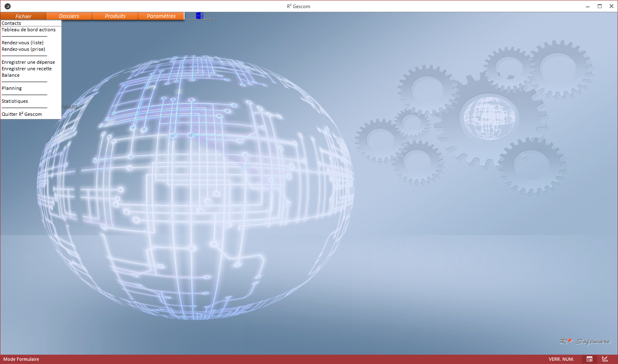Viewport: 618px width, 364px height.
Task: Click the app icon in title bar
Action: pyautogui.click(x=7, y=6)
